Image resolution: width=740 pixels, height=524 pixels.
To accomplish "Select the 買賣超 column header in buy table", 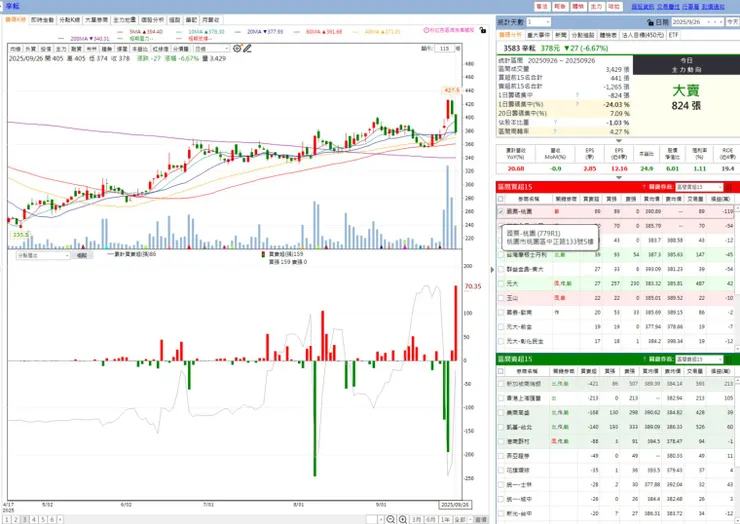I will (590, 199).
